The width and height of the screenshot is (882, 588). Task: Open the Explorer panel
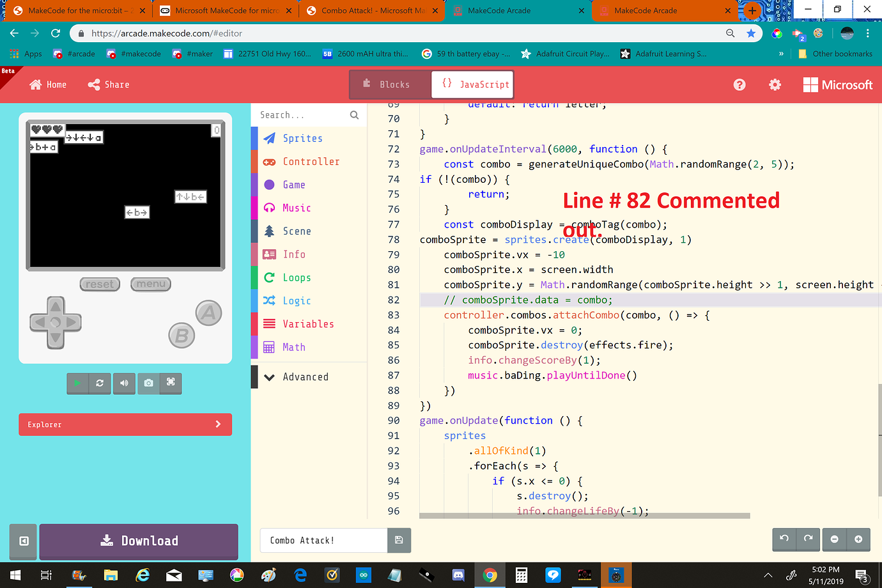125,424
